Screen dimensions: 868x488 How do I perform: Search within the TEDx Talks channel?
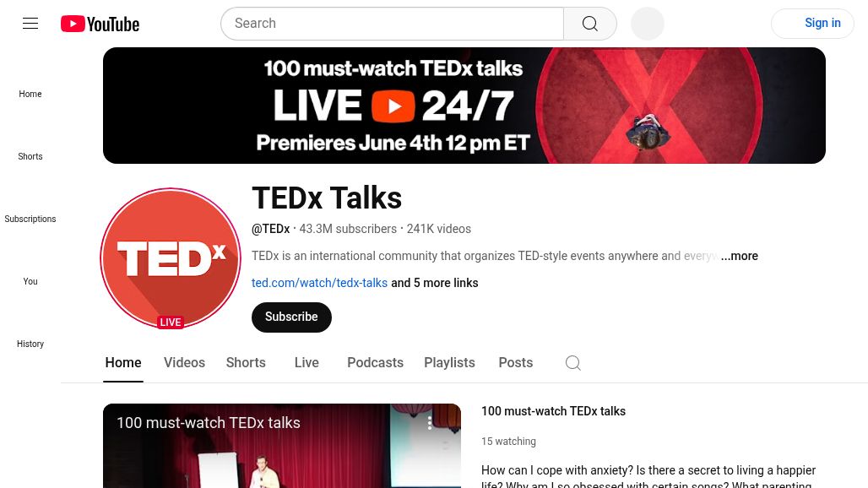[573, 363]
